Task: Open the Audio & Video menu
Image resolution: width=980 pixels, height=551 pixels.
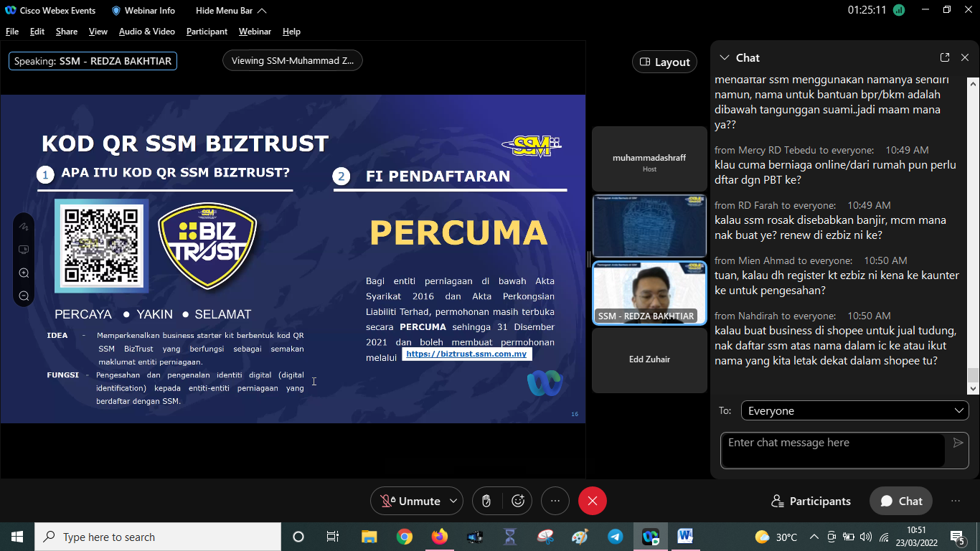Action: pyautogui.click(x=146, y=32)
